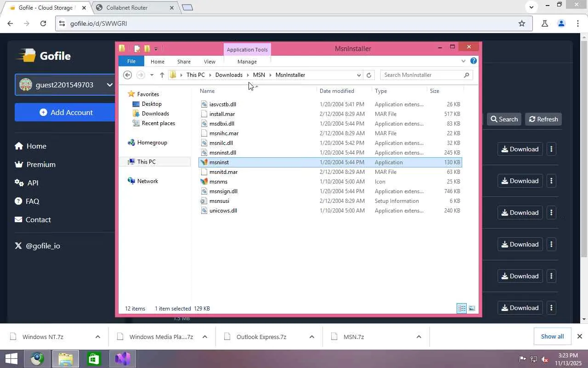588x368 pixels.
Task: Click the iasvcstb.dll file icon
Action: [204, 104]
